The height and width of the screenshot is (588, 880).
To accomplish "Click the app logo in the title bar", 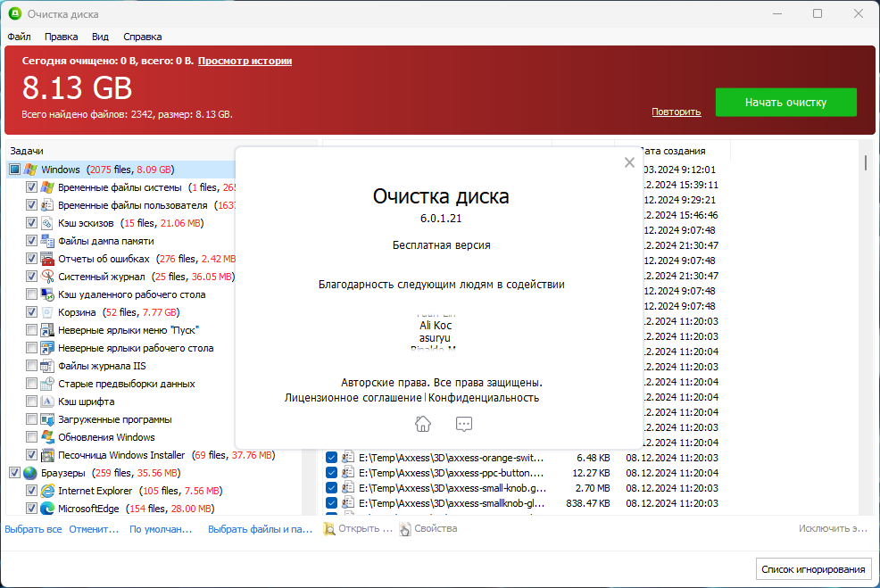I will point(15,13).
